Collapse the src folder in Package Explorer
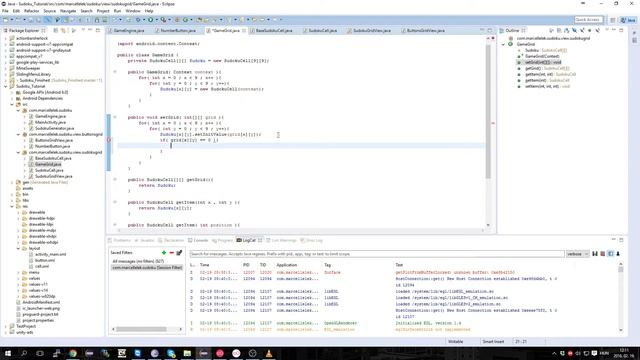 click(x=12, y=104)
